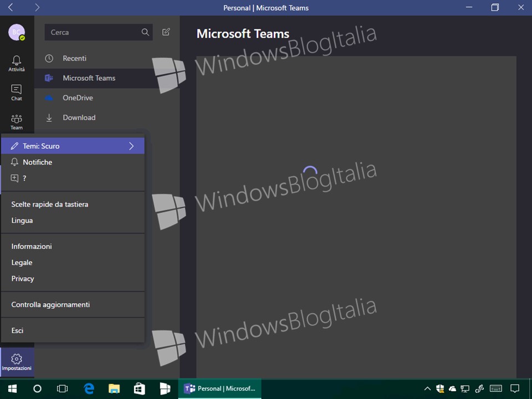The width and height of the screenshot is (532, 399).
Task: Go forward with the title bar arrow
Action: (37, 7)
